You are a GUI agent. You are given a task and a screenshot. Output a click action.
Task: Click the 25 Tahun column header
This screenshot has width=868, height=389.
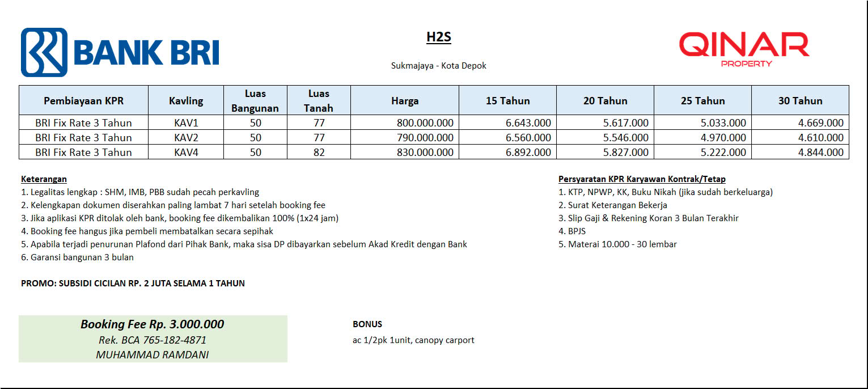point(703,101)
